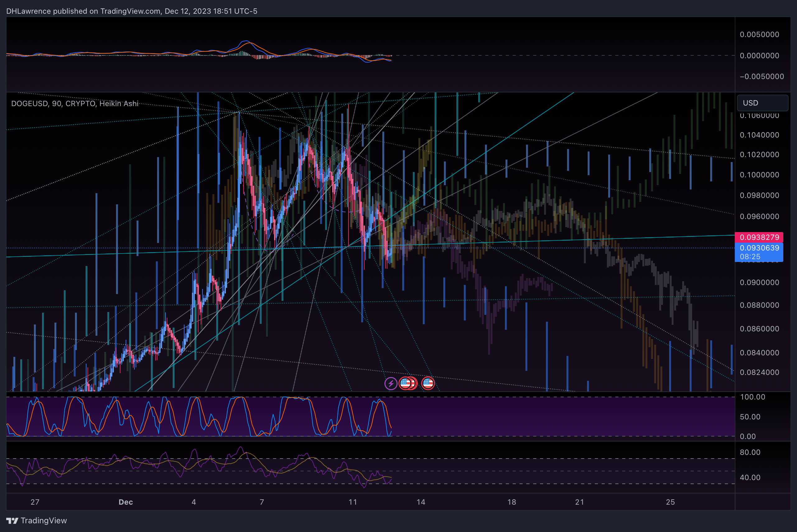Viewport: 797px width, 532px height.
Task: Click the 0.1040000 price axis label
Action: click(759, 135)
